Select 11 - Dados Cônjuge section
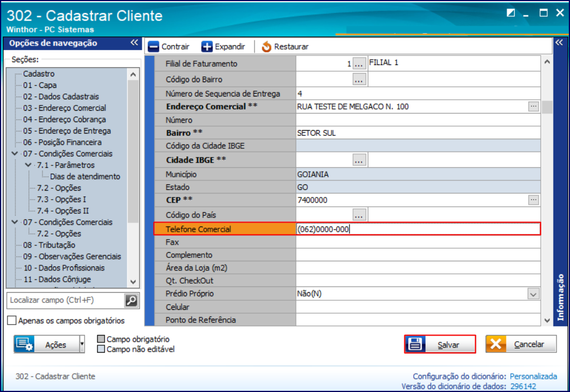 [57, 280]
